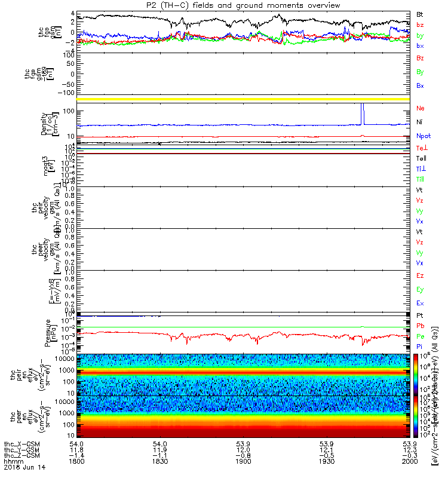Click the green Pe pressure legend label

(x=421, y=336)
